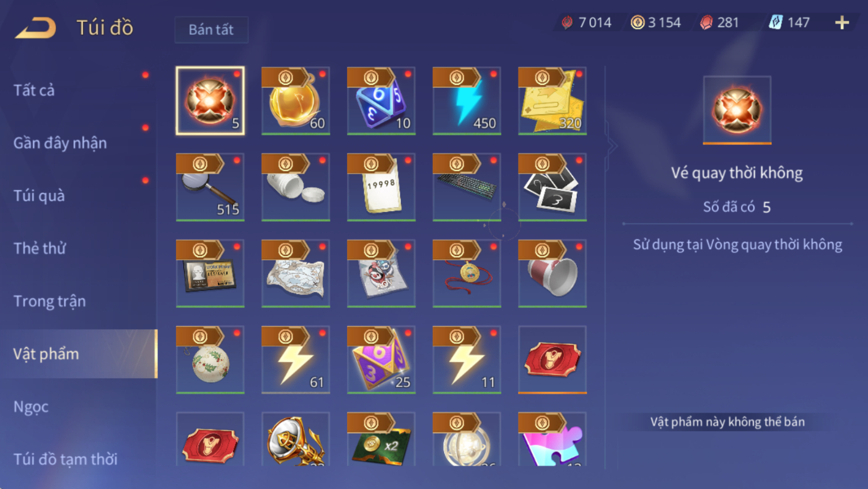Click the Bán tất button
The width and height of the screenshot is (868, 489).
(x=211, y=30)
